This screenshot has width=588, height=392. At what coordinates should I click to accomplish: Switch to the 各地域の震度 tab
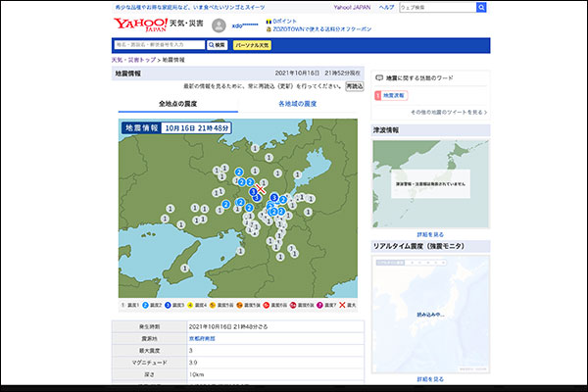(297, 103)
